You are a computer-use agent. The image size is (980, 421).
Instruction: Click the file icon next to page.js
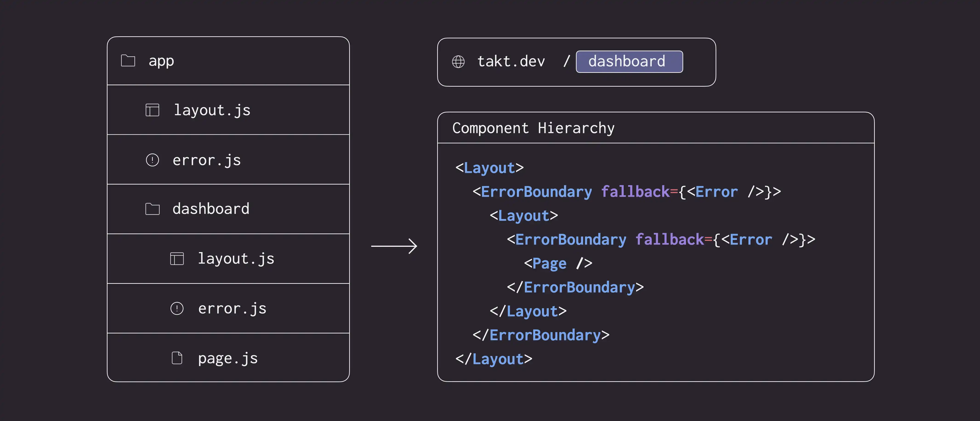pos(176,358)
